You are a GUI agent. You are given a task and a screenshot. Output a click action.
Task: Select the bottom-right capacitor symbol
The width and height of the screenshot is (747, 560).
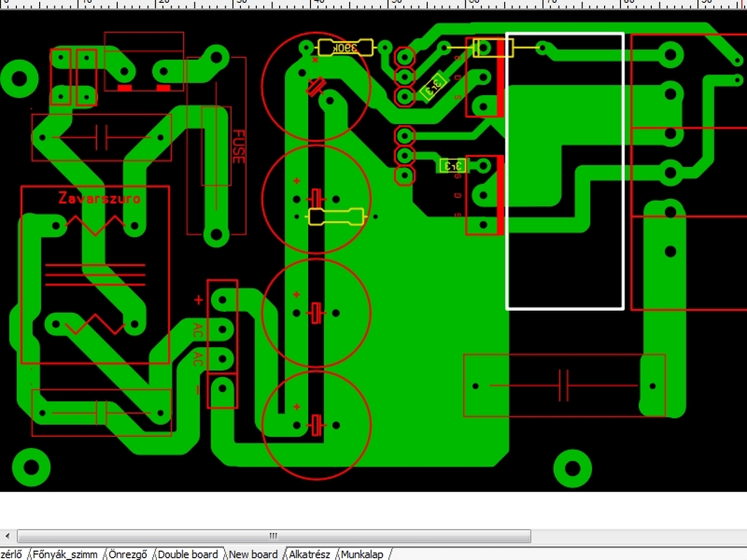[564, 385]
